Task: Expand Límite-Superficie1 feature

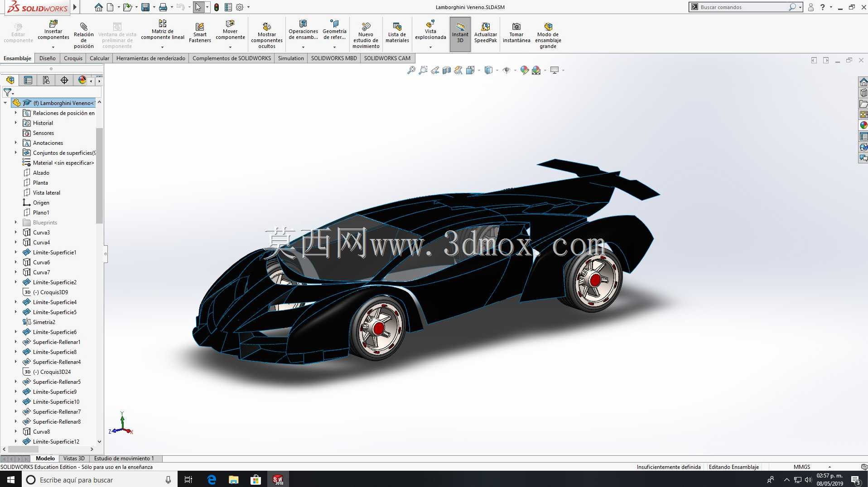Action: pos(16,252)
